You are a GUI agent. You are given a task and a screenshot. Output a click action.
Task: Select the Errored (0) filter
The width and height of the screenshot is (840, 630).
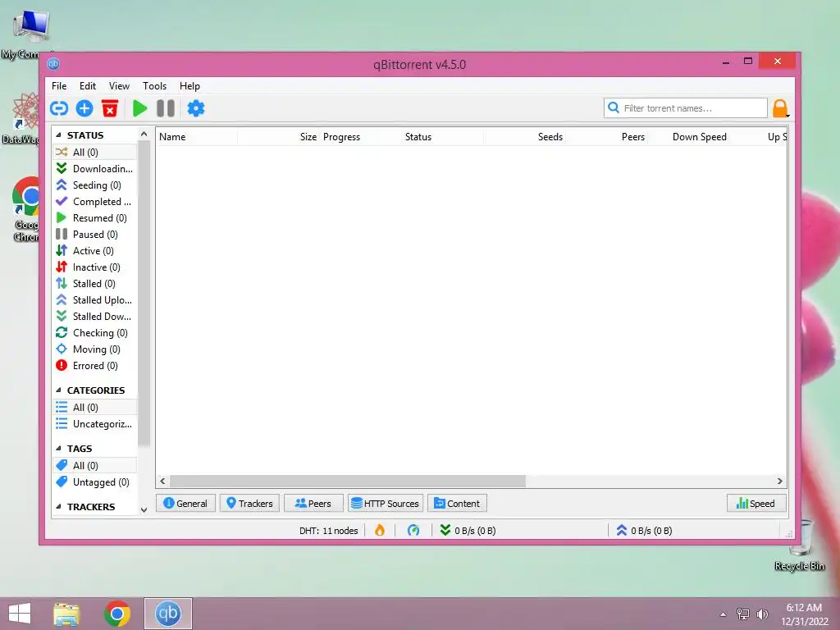point(95,366)
